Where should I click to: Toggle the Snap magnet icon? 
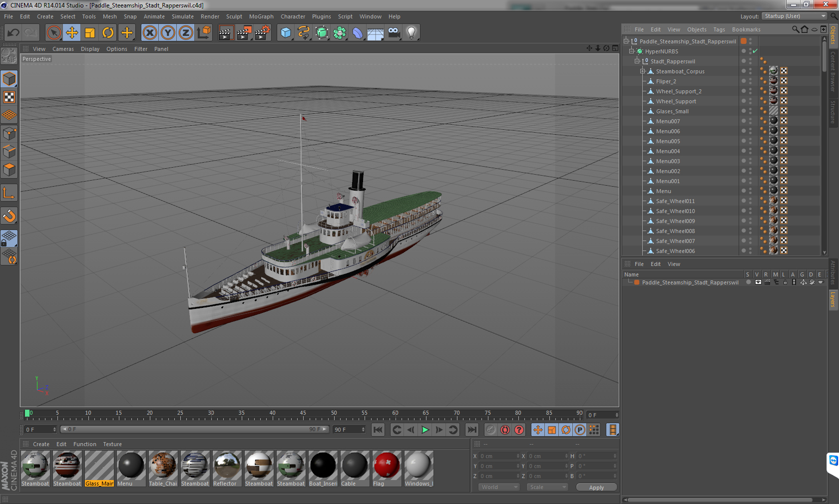click(x=9, y=216)
